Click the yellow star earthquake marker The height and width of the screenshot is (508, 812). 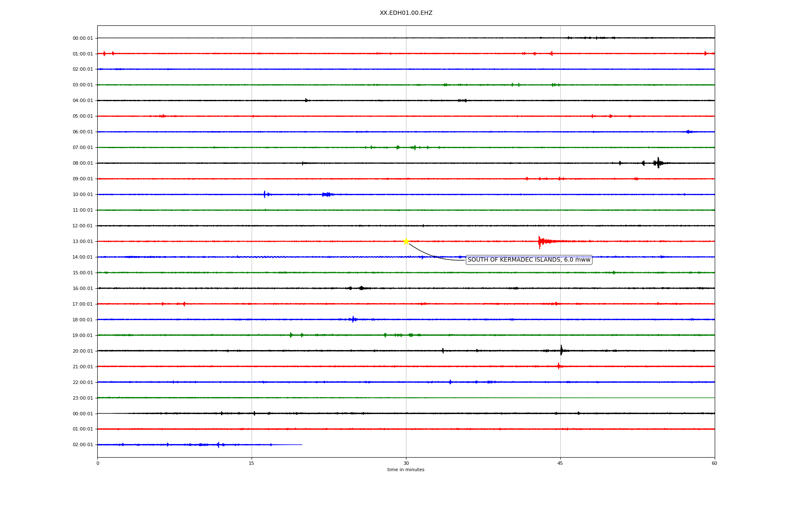(x=406, y=241)
